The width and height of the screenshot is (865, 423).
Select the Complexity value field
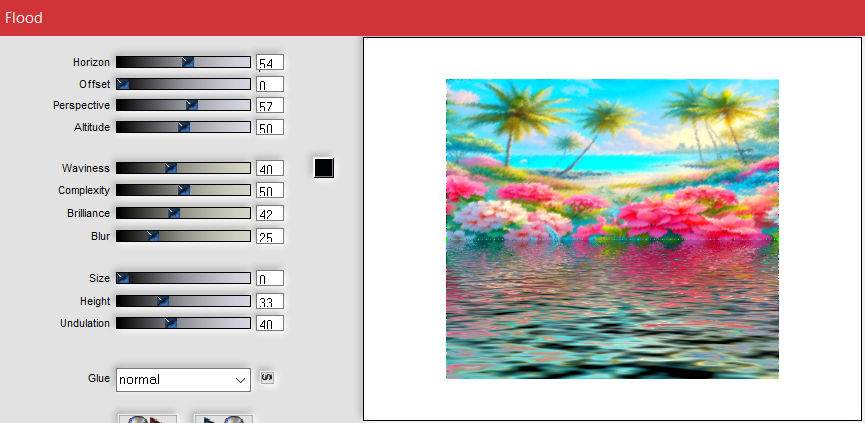tap(270, 190)
